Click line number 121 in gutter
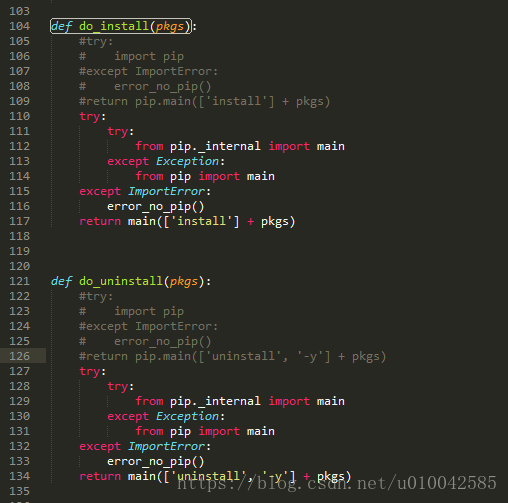The image size is (508, 503). click(x=20, y=281)
